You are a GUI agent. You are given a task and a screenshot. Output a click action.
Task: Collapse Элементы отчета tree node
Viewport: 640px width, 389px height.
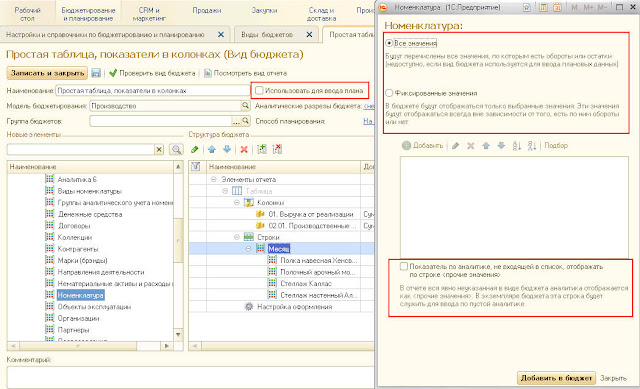point(213,179)
